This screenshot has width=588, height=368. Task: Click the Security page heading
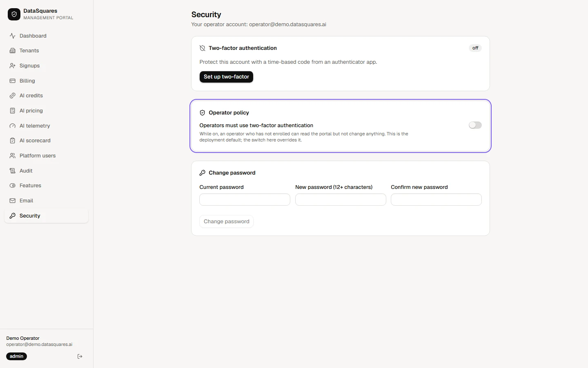(x=206, y=15)
